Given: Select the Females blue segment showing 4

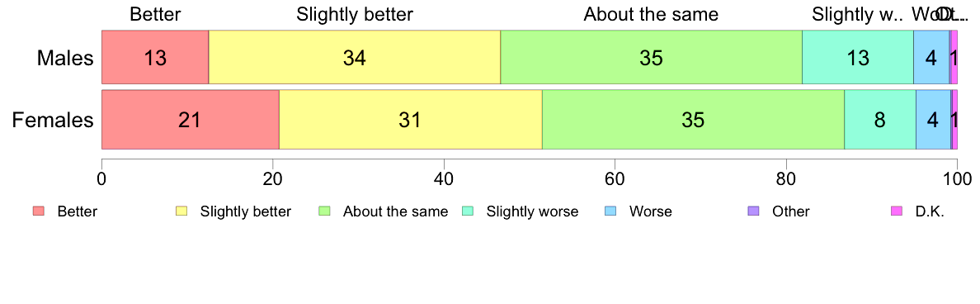Looking at the screenshot, I should point(933,120).
